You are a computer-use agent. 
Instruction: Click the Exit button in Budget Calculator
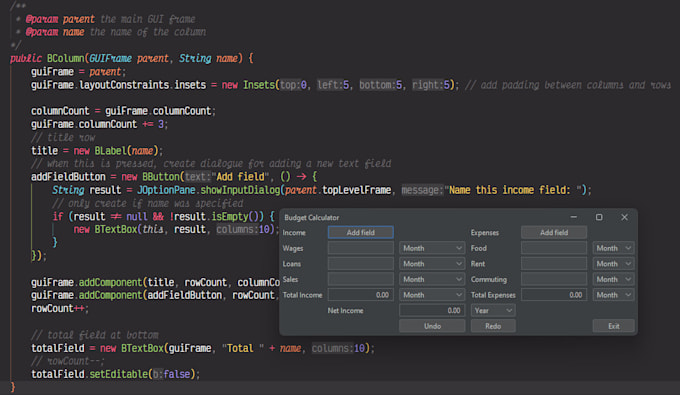pyautogui.click(x=614, y=326)
